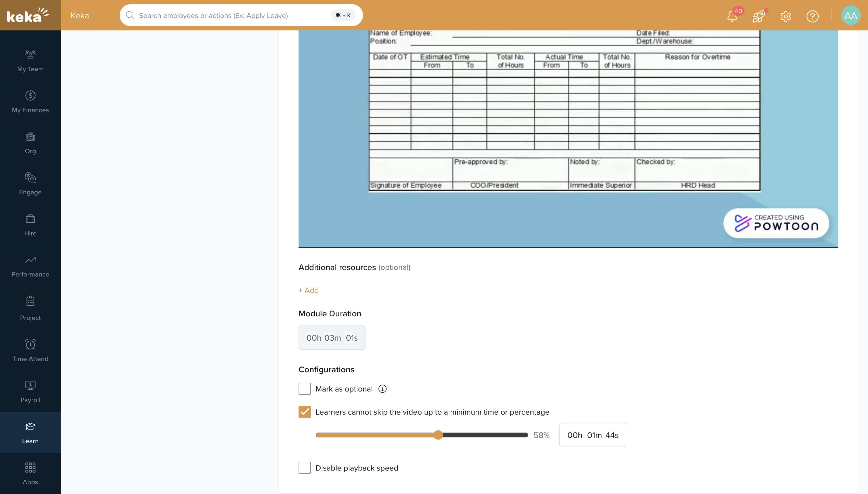Open the AA user avatar menu
This screenshot has height=494, width=868.
(850, 15)
